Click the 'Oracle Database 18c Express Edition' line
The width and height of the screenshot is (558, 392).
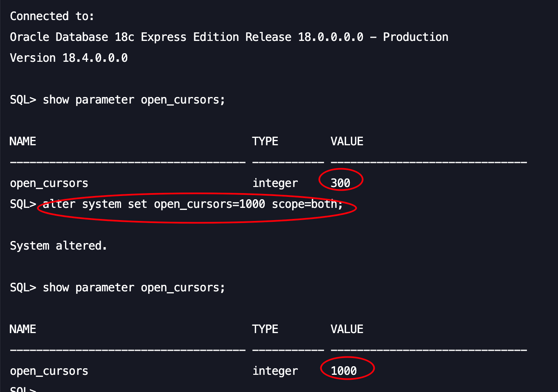[x=229, y=37]
